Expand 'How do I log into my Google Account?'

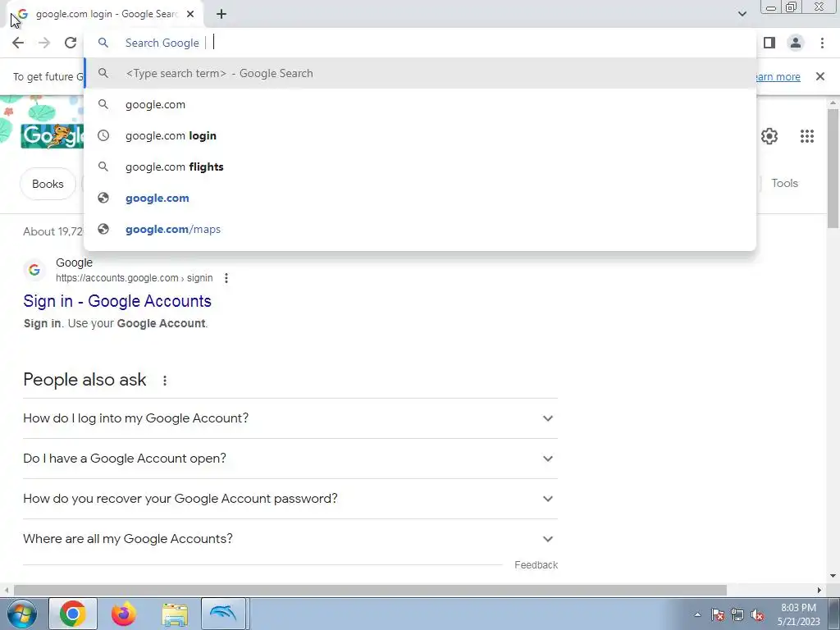pyautogui.click(x=290, y=418)
